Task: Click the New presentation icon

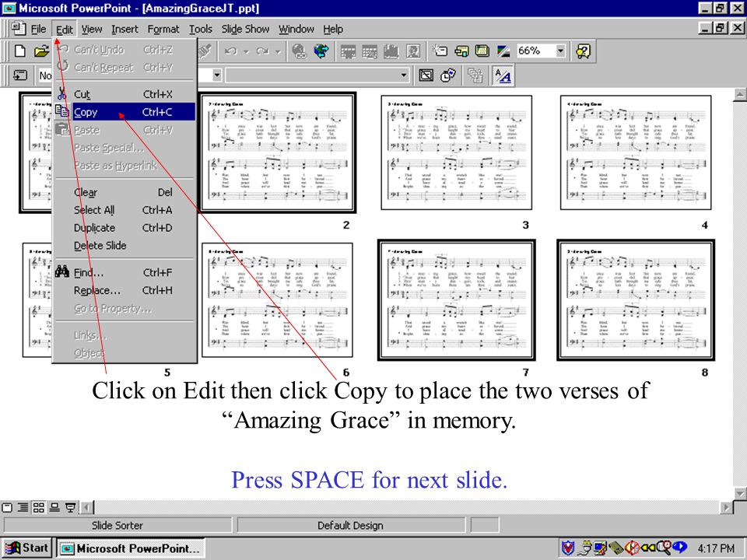Action: (19, 51)
